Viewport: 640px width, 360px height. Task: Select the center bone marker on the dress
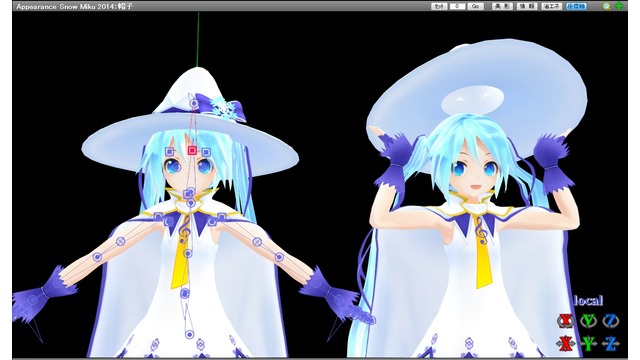coord(185,293)
